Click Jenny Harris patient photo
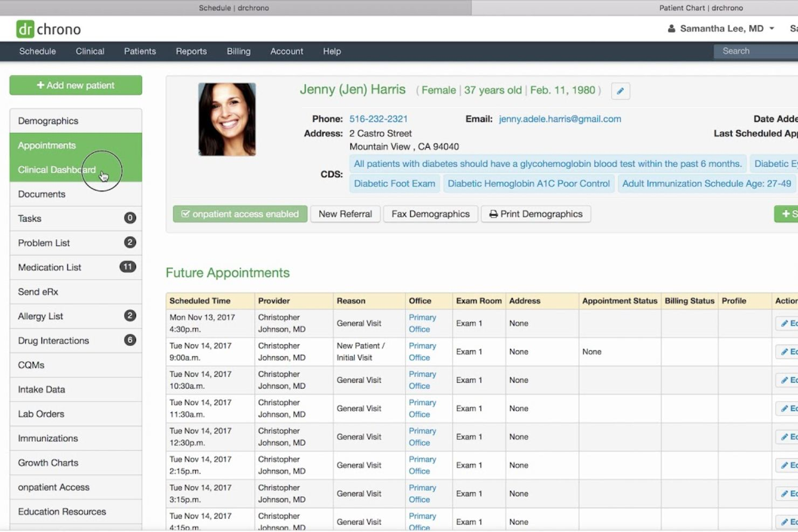The height and width of the screenshot is (532, 798). pyautogui.click(x=227, y=119)
